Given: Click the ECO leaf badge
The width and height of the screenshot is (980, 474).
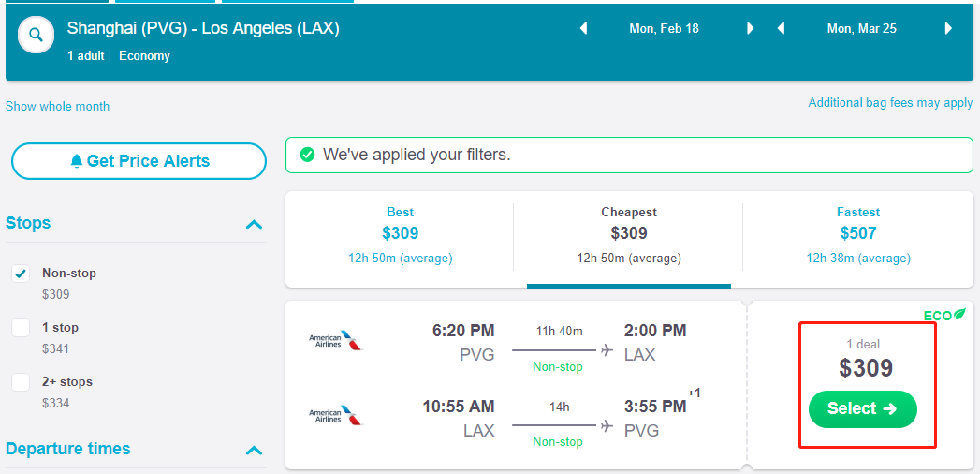Looking at the screenshot, I should [x=944, y=315].
